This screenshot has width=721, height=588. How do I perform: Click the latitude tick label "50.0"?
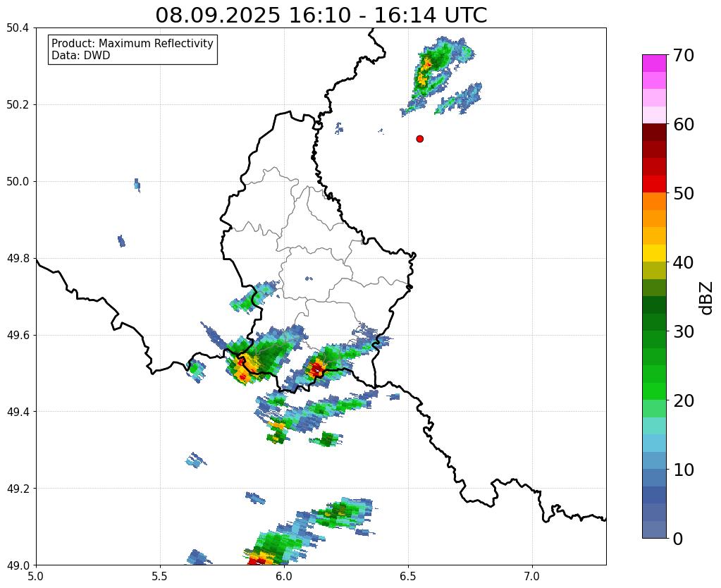[18, 182]
